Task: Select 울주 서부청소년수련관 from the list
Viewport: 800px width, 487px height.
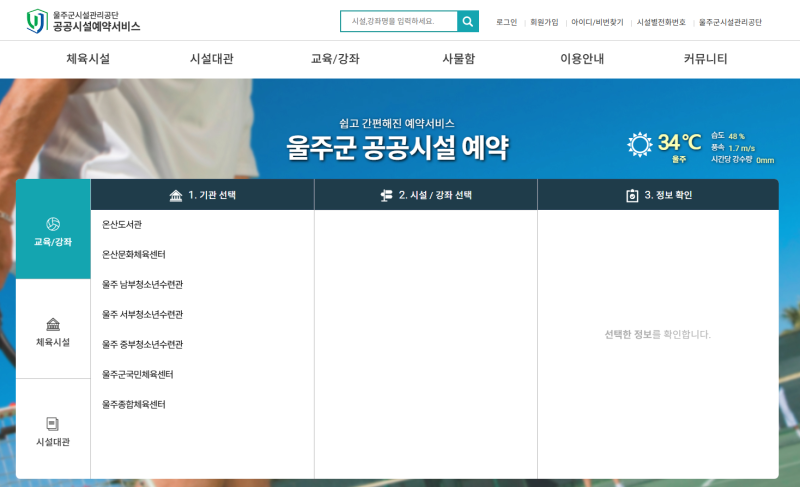Action: [142, 315]
